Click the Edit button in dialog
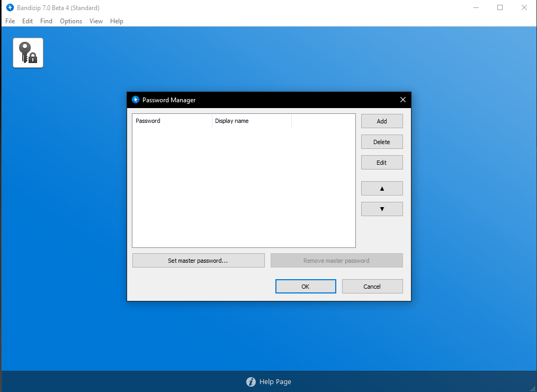 click(382, 163)
